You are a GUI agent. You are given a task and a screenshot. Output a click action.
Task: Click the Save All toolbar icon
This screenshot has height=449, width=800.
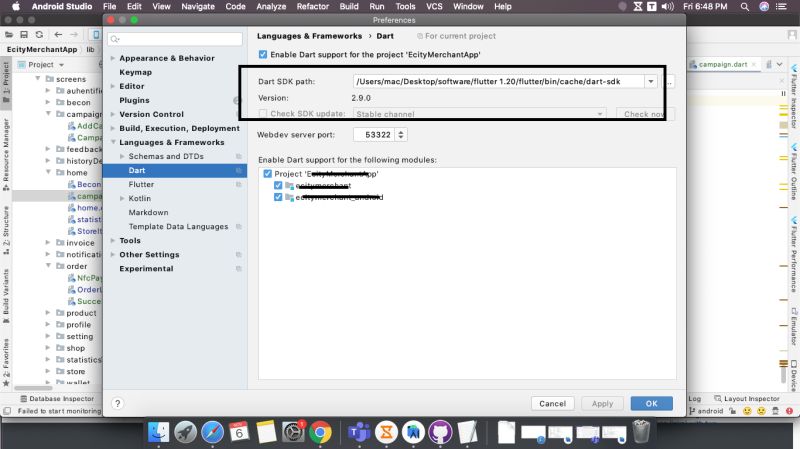tap(24, 34)
